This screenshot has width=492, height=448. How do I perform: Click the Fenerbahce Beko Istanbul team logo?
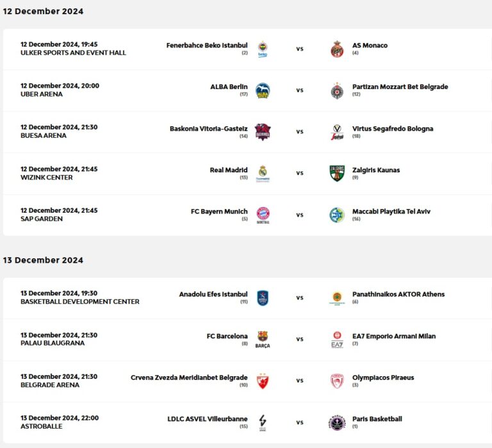pyautogui.click(x=263, y=49)
